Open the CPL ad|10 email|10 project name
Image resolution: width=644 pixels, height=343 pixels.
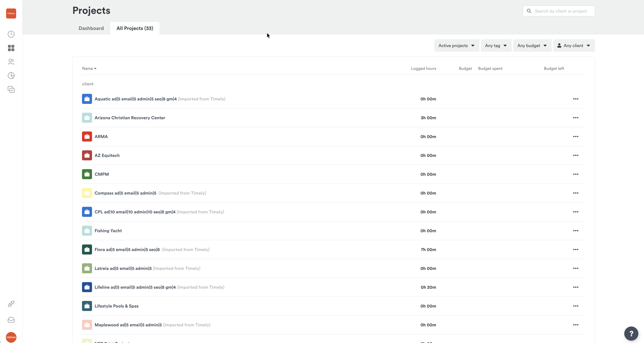(x=135, y=212)
